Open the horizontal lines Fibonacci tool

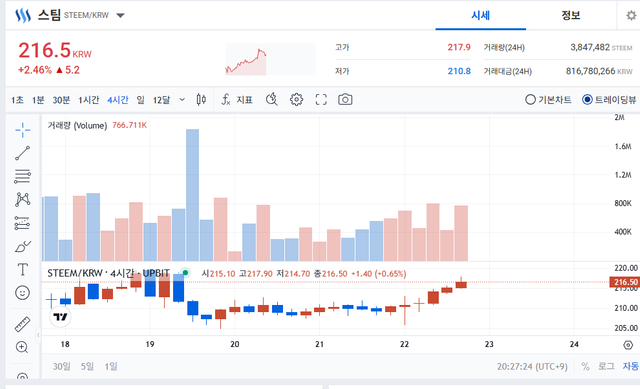(22, 176)
